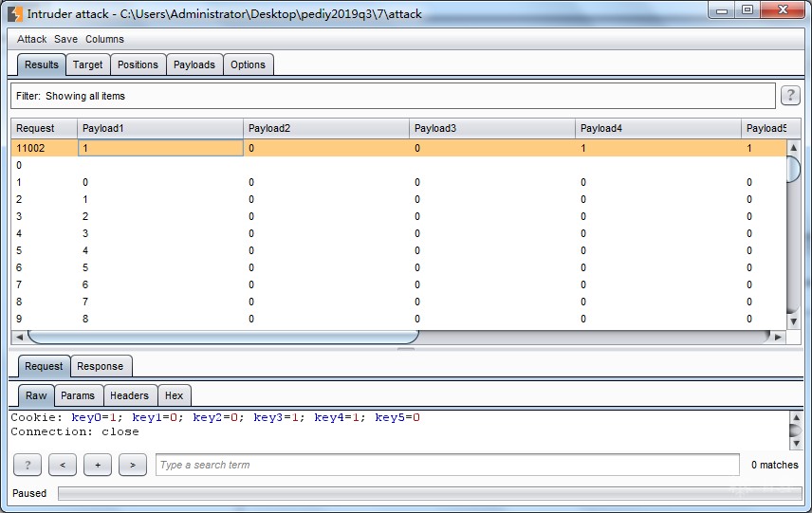Click request pane scroll down arrow
This screenshot has width=812, height=513.
pyautogui.click(x=796, y=444)
